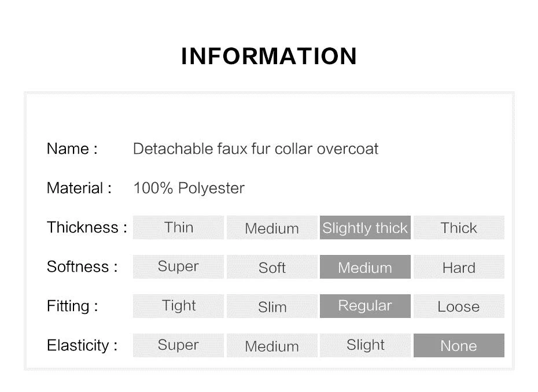The image size is (538, 392).
Task: Choose the Tight fitting option
Action: point(178,306)
